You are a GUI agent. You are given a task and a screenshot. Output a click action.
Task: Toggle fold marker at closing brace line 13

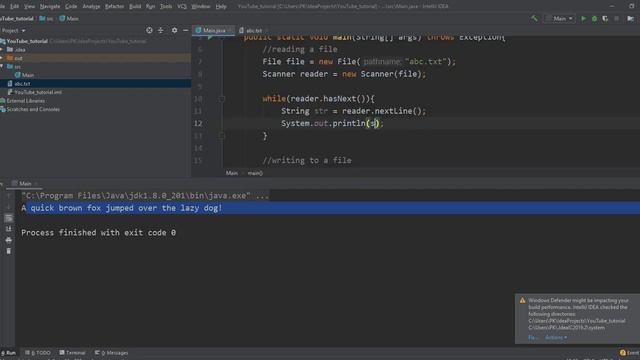tap(221, 136)
